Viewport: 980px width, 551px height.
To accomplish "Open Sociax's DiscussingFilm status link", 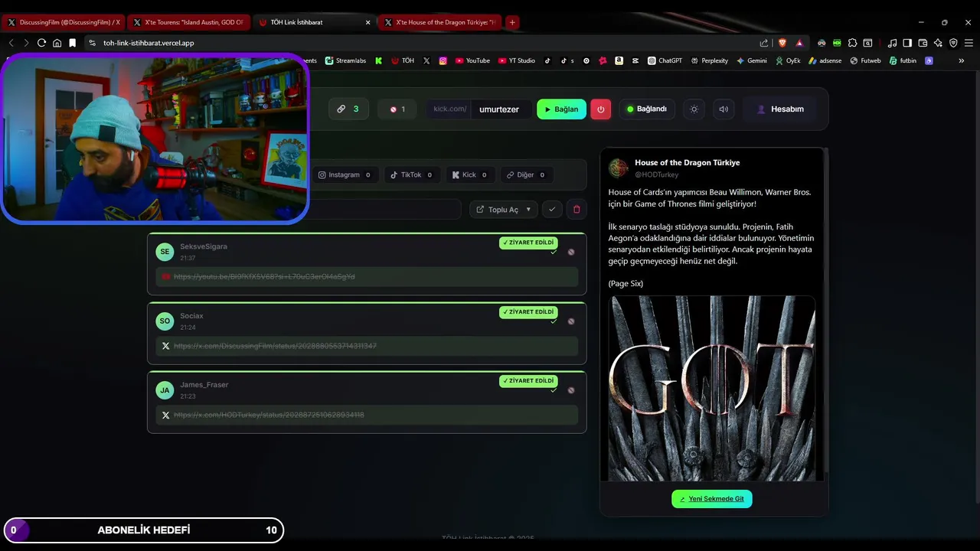I will (275, 346).
